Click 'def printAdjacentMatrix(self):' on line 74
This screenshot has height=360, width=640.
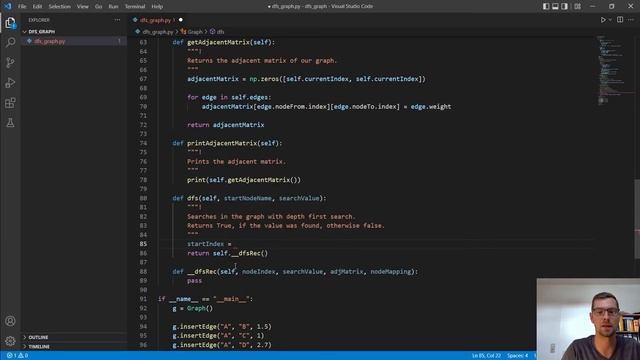coord(227,143)
